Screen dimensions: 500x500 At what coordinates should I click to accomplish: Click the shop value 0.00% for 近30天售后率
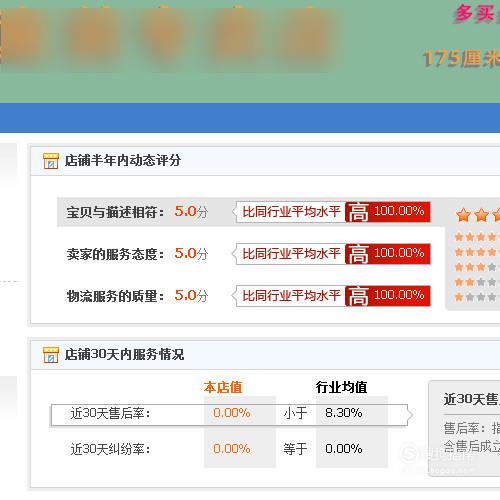[232, 413]
